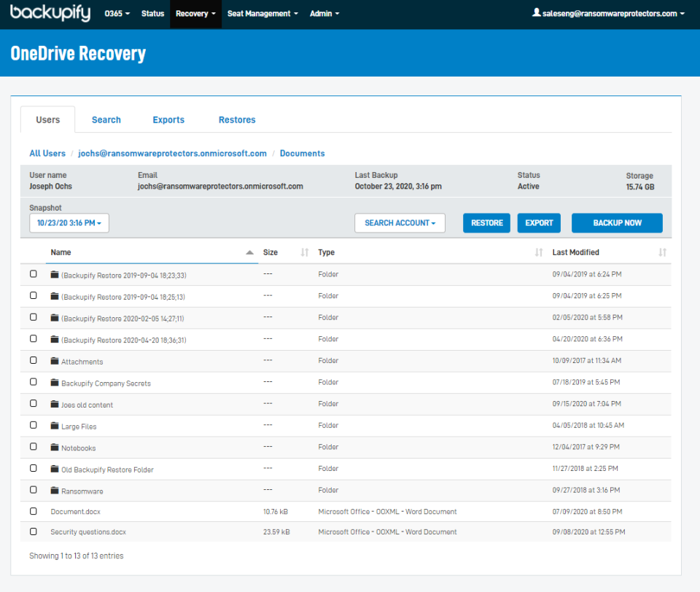Select the Large Files folder checkbox
700x592 pixels.
pos(33,426)
